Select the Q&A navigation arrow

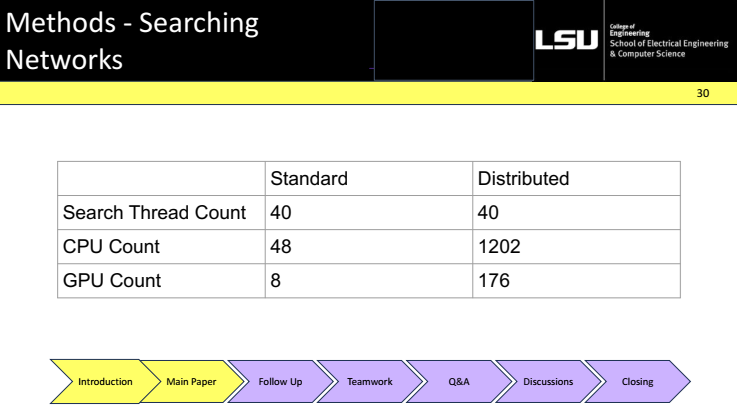point(459,381)
